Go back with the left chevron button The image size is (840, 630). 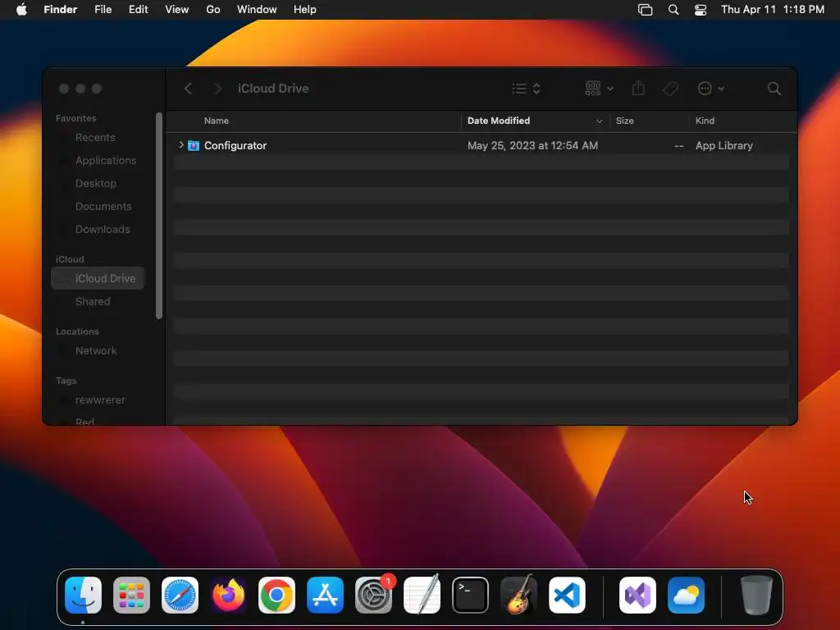click(188, 89)
